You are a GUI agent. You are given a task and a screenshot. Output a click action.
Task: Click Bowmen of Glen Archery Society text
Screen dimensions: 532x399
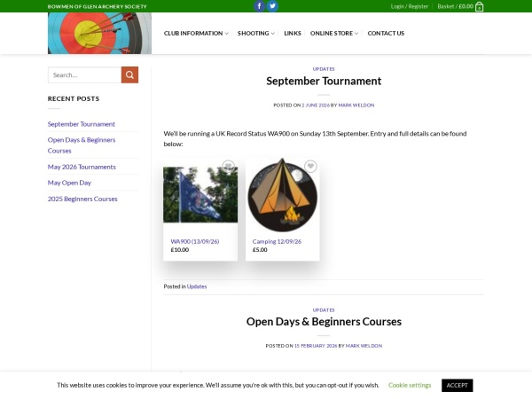coord(97,6)
